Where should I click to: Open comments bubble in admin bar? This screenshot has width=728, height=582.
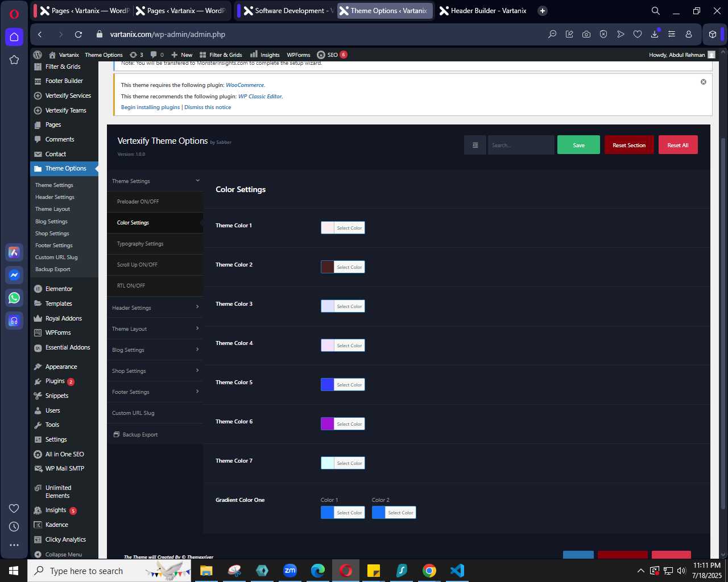[157, 55]
